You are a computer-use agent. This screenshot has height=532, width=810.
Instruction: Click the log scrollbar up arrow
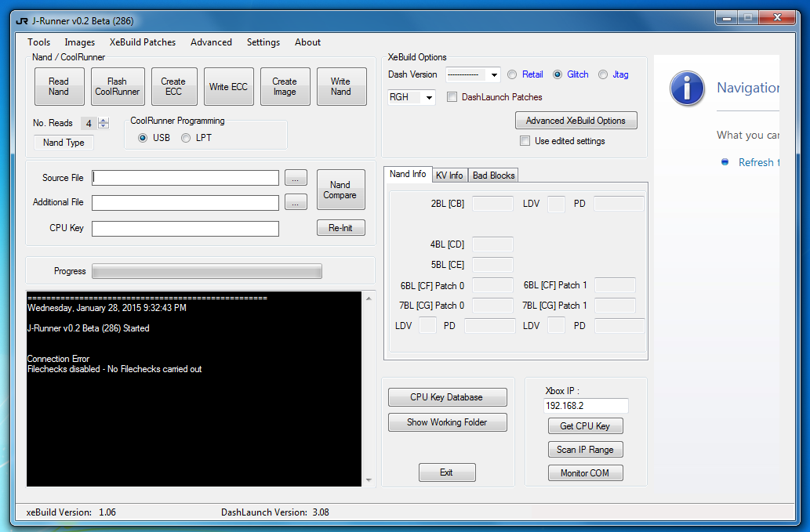369,299
